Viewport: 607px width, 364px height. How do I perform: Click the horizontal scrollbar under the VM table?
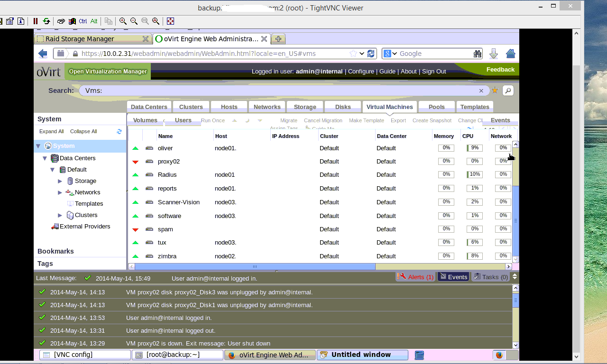pos(254,267)
